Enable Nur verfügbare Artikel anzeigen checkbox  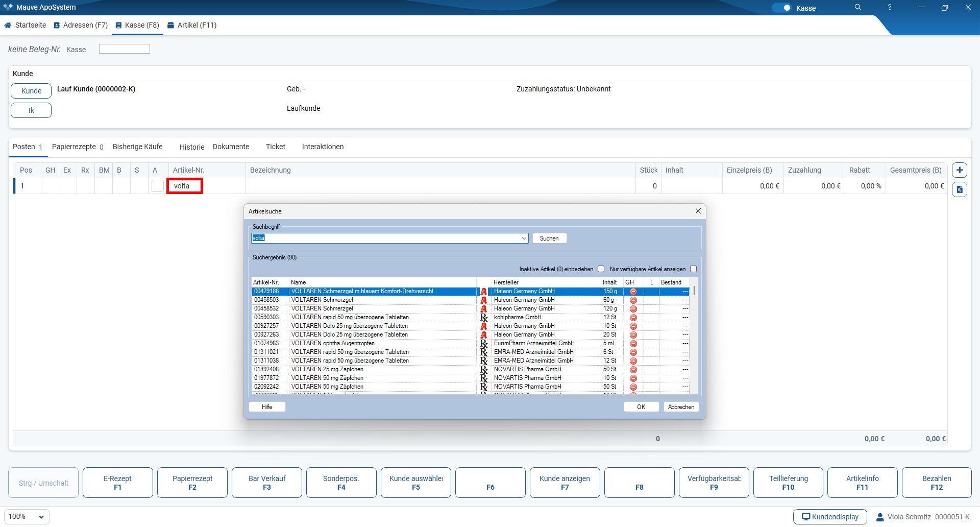[x=693, y=269]
